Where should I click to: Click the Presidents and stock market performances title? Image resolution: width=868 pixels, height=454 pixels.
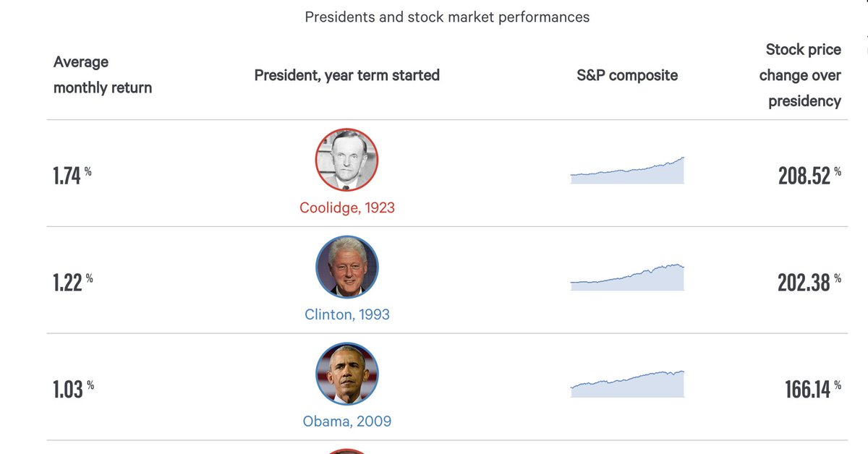pyautogui.click(x=447, y=17)
